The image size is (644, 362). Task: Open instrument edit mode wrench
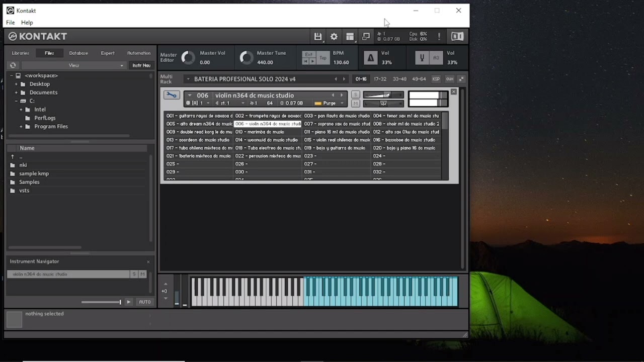[x=171, y=95]
